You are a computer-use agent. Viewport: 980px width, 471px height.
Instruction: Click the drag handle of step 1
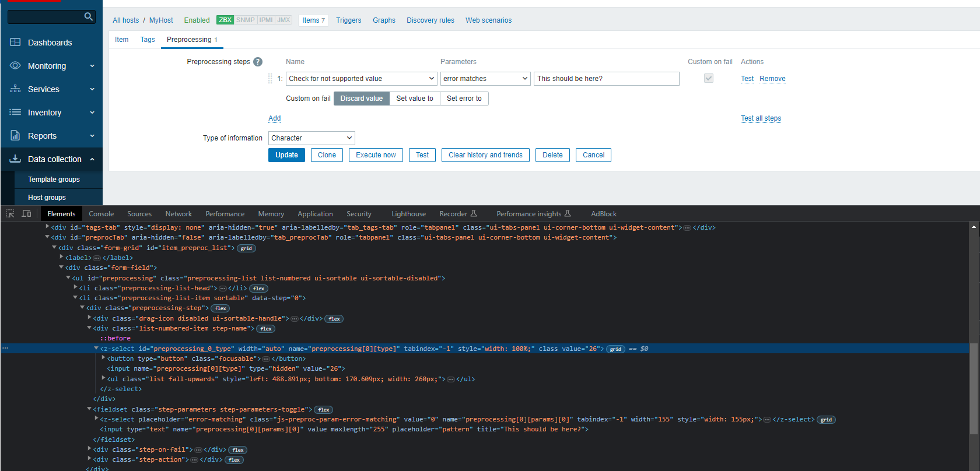tap(270, 78)
